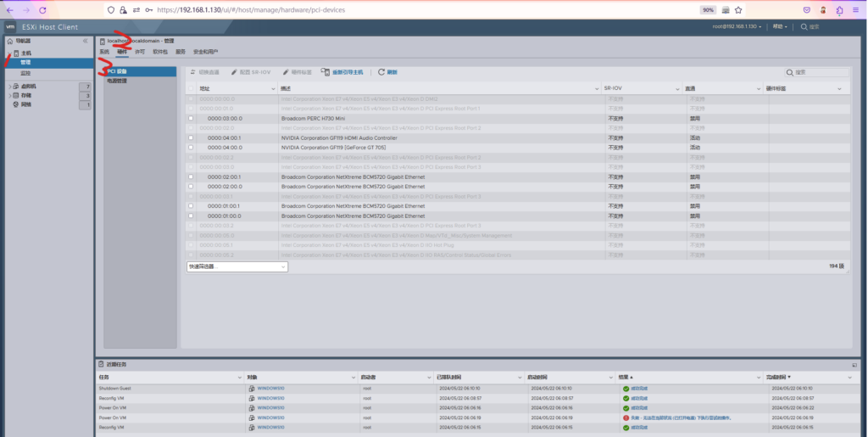Select the NVIDIA GeForce GT 705 checkbox
Viewport: 868px width, 437px height.
[x=191, y=148]
